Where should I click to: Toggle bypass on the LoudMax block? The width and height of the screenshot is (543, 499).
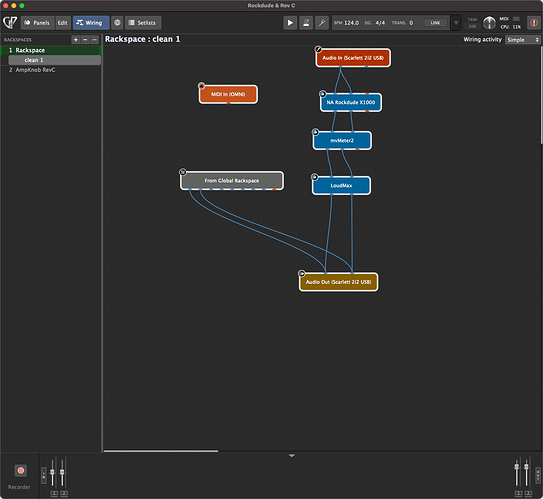point(314,177)
